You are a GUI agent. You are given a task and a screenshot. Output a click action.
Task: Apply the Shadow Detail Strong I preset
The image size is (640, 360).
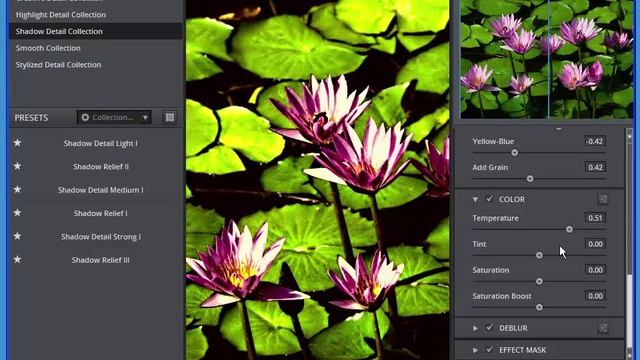100,236
